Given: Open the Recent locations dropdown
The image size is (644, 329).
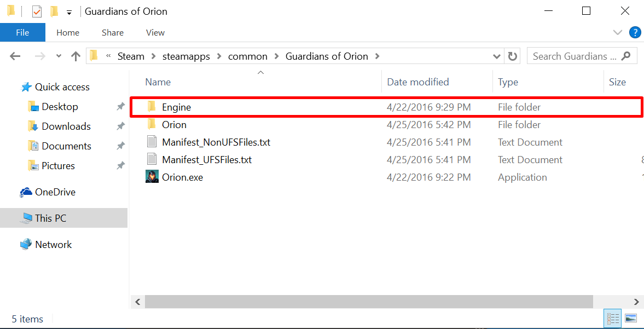Looking at the screenshot, I should coord(59,56).
